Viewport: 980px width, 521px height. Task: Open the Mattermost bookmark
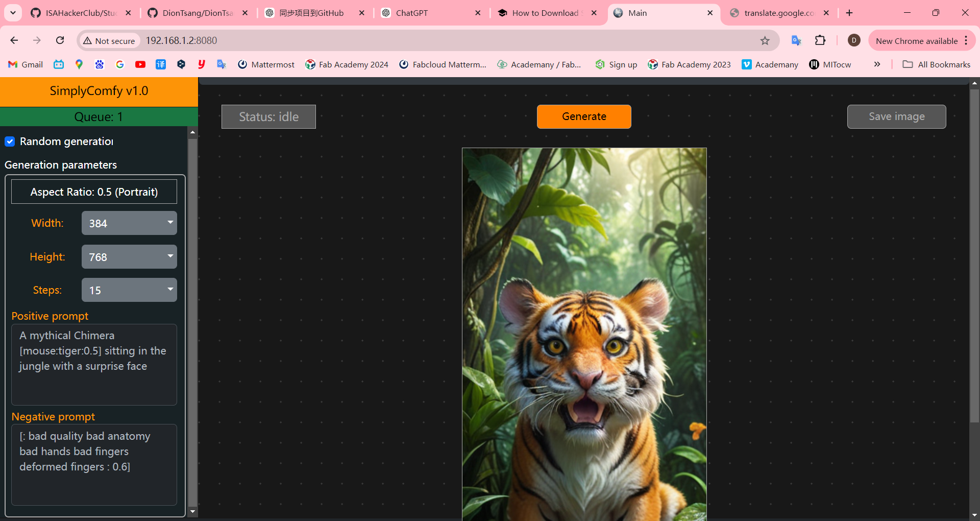coord(266,64)
